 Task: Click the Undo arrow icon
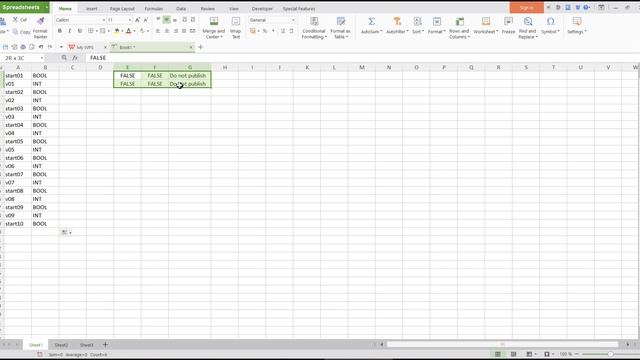[41, 47]
